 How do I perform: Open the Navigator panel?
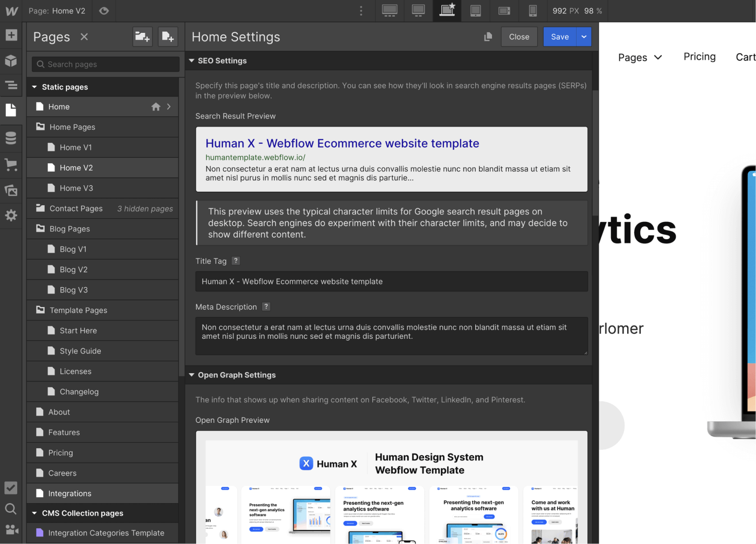(x=11, y=85)
